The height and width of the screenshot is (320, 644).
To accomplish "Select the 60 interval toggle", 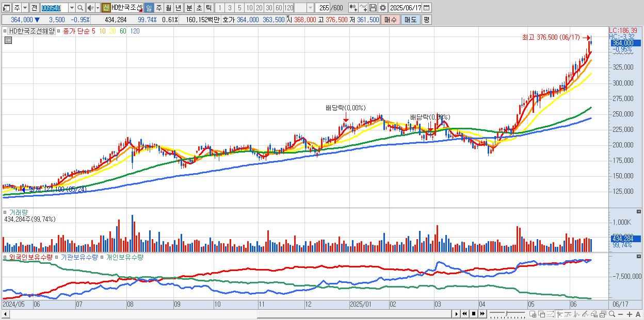I will (x=279, y=8).
